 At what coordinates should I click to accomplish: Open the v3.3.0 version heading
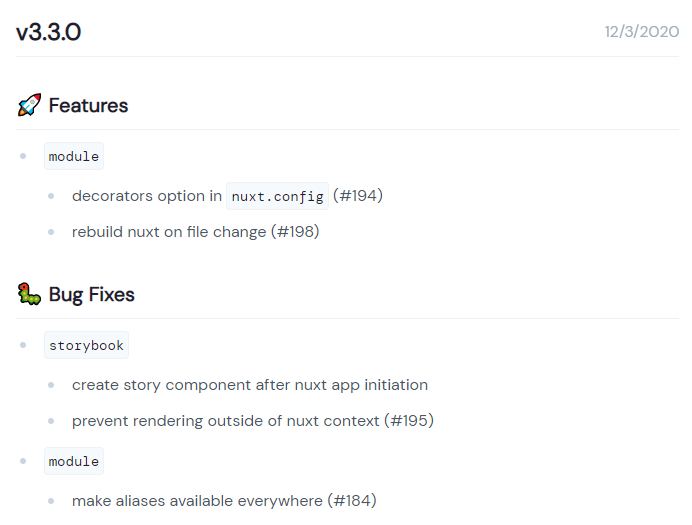point(49,32)
